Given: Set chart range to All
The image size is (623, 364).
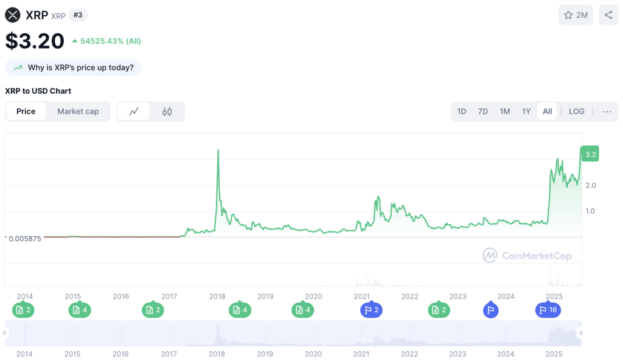Looking at the screenshot, I should pos(548,112).
